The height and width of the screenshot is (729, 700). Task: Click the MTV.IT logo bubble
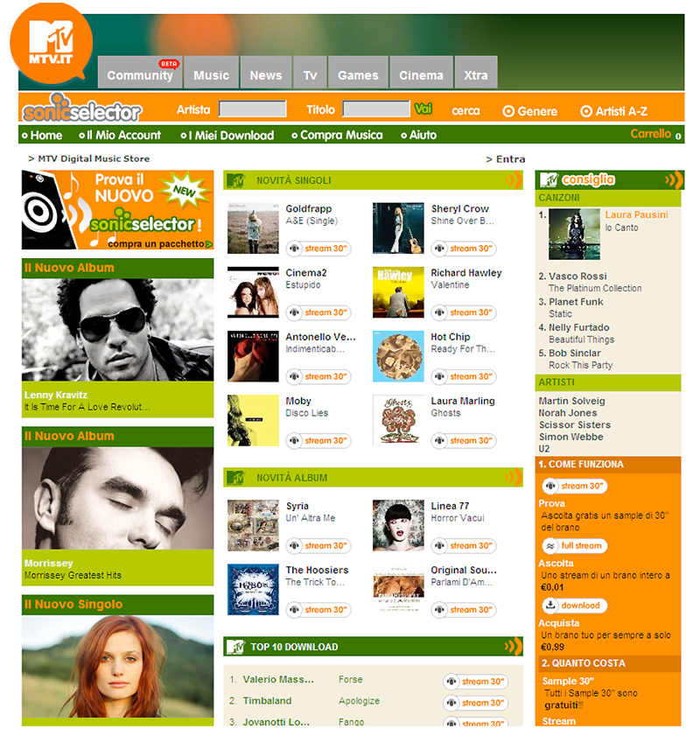click(51, 43)
